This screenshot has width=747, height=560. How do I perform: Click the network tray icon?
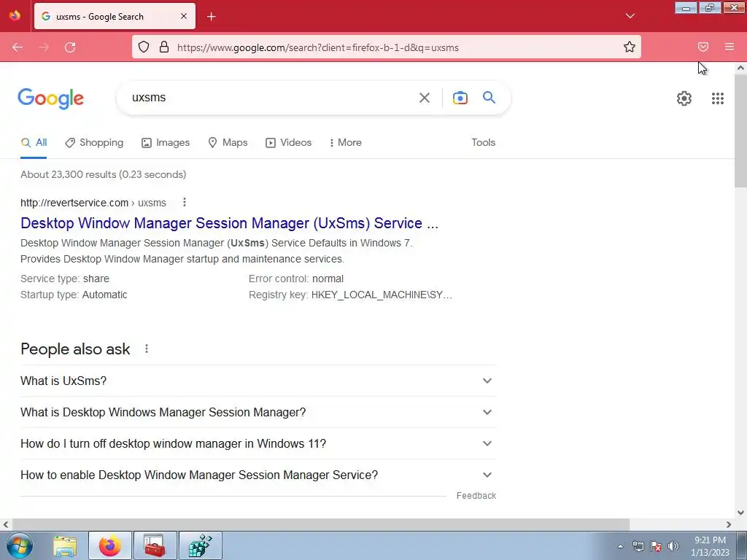click(x=638, y=546)
